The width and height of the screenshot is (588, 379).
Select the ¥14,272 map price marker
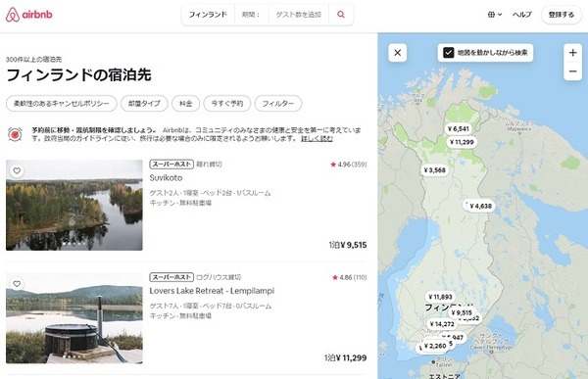(x=442, y=324)
